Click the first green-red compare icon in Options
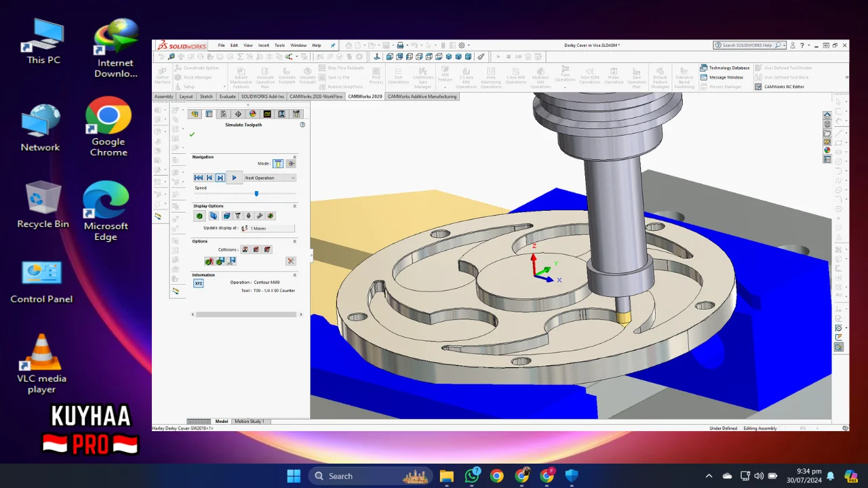This screenshot has width=868, height=488. [x=209, y=261]
